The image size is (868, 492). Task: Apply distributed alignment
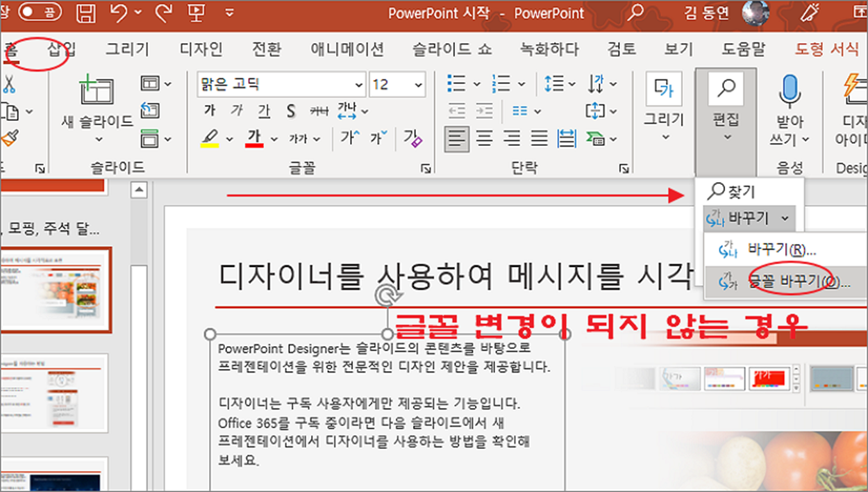tap(567, 138)
